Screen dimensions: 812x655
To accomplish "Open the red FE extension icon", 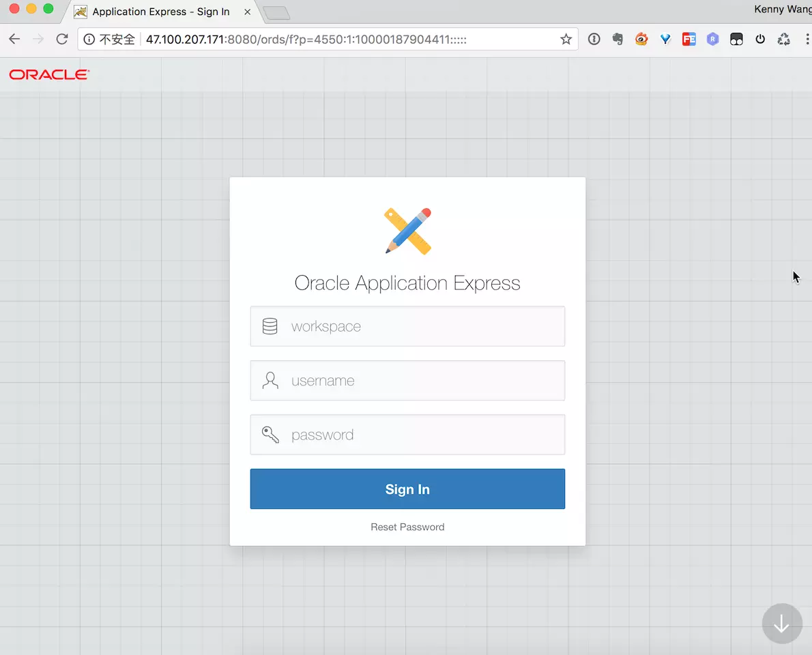I will (688, 39).
